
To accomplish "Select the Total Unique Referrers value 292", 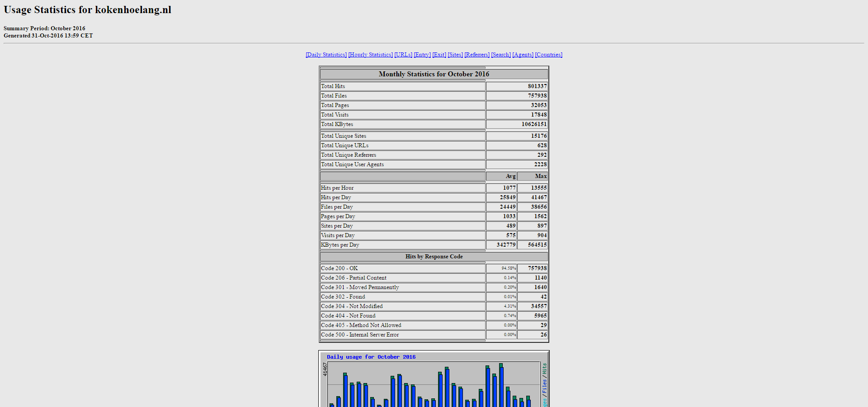I will (542, 155).
